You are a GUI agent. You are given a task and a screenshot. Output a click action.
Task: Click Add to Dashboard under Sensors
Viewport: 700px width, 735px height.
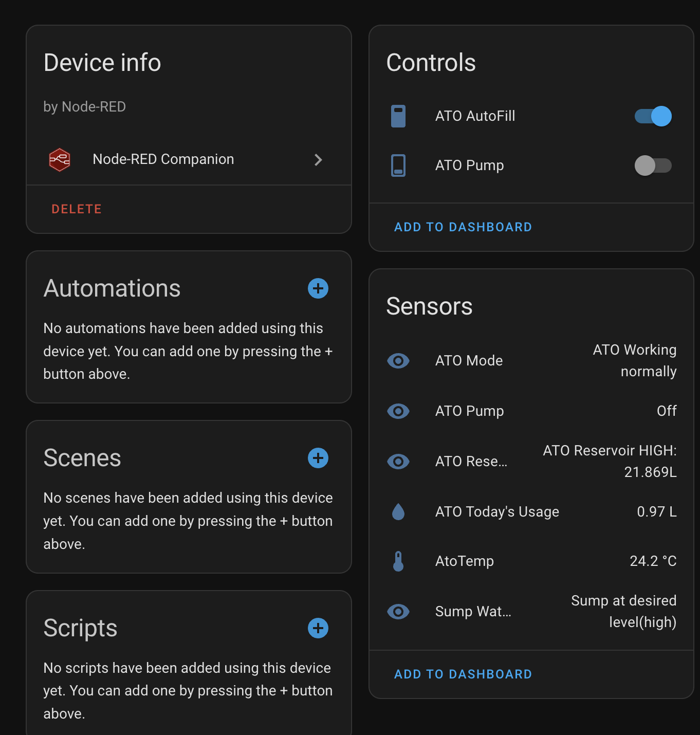pyautogui.click(x=463, y=674)
